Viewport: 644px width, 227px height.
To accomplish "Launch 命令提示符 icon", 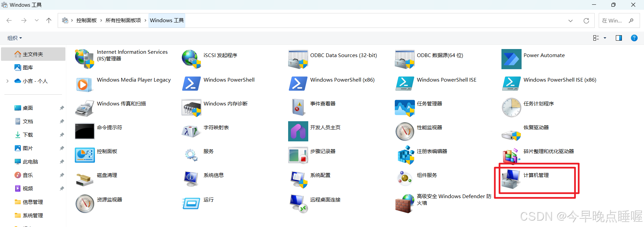I will [x=85, y=131].
